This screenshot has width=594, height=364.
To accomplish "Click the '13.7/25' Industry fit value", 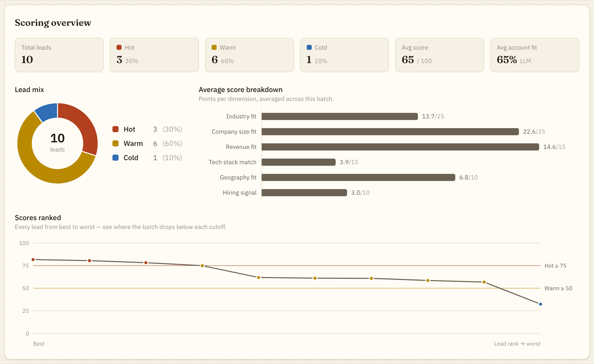I will click(433, 117).
